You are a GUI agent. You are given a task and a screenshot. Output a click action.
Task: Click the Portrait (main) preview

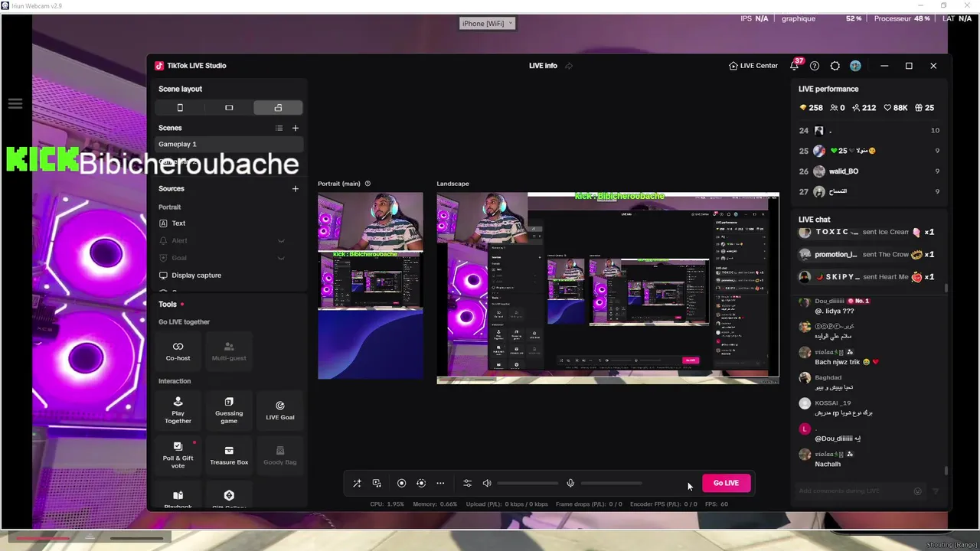pyautogui.click(x=371, y=285)
